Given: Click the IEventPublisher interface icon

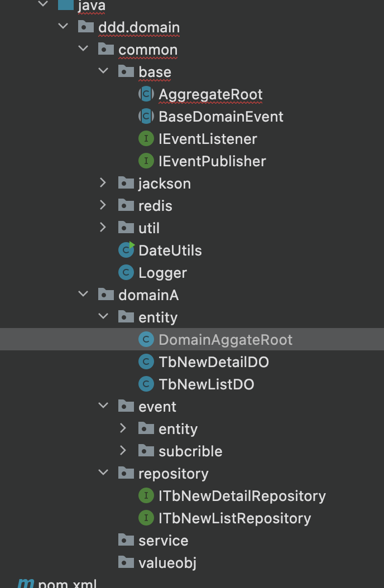Looking at the screenshot, I should [x=146, y=161].
